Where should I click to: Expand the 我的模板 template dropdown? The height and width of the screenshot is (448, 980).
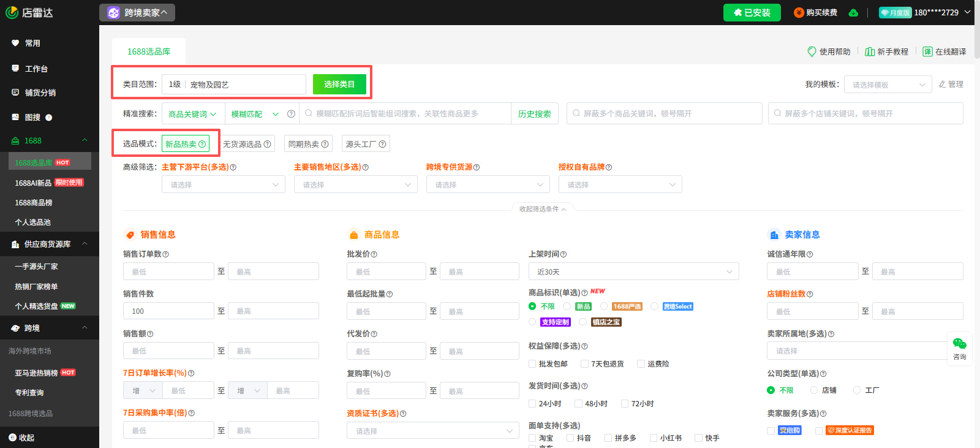(888, 85)
